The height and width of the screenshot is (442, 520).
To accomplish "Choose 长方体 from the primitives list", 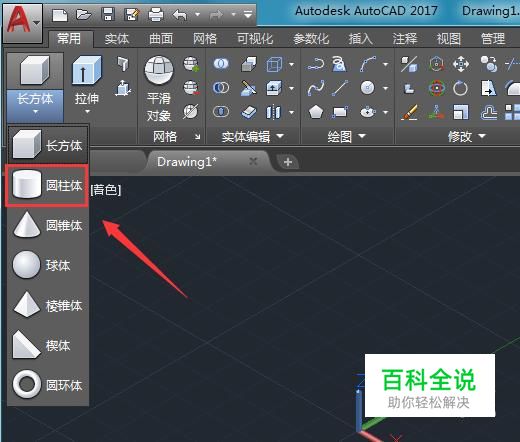I will coord(48,144).
